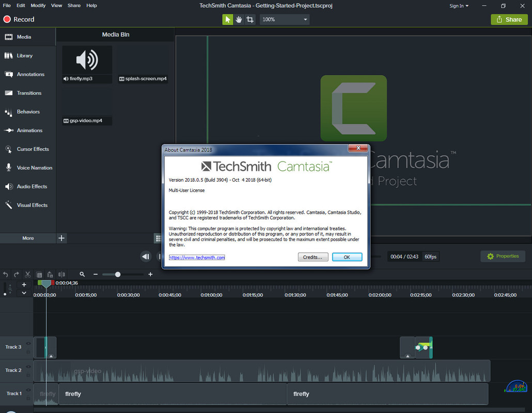This screenshot has width=532, height=413.
Task: Select the gsp-video clip on Track 2
Action: point(262,371)
